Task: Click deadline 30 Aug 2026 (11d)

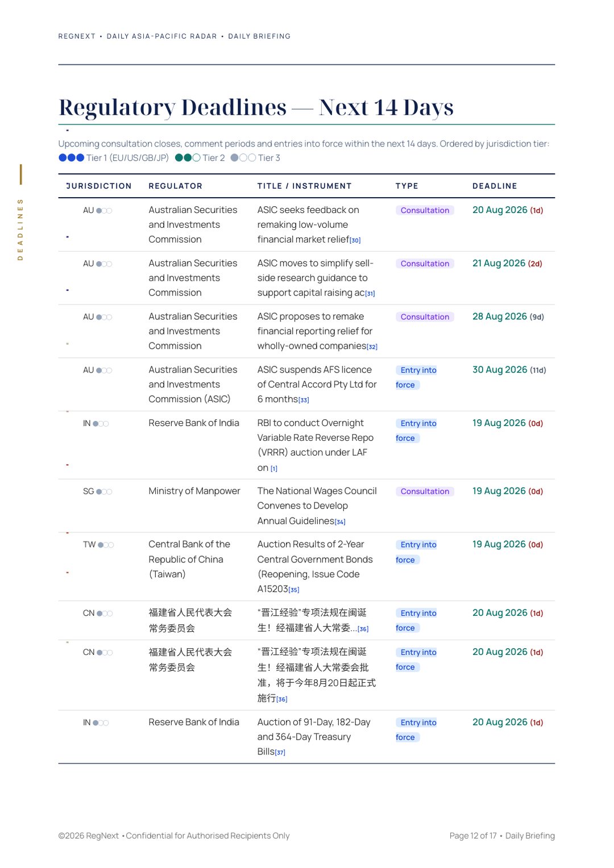Action: pyautogui.click(x=509, y=370)
